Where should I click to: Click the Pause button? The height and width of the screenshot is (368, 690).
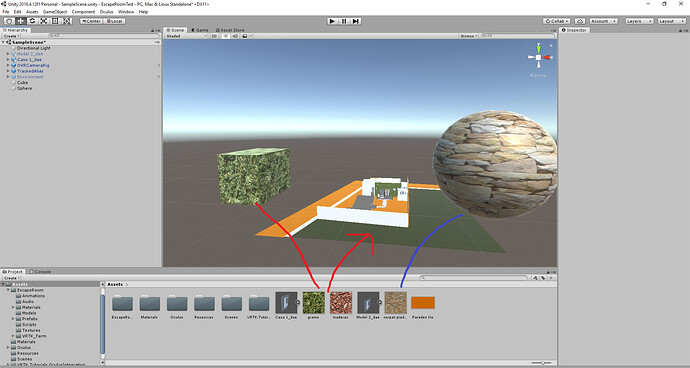pos(344,21)
